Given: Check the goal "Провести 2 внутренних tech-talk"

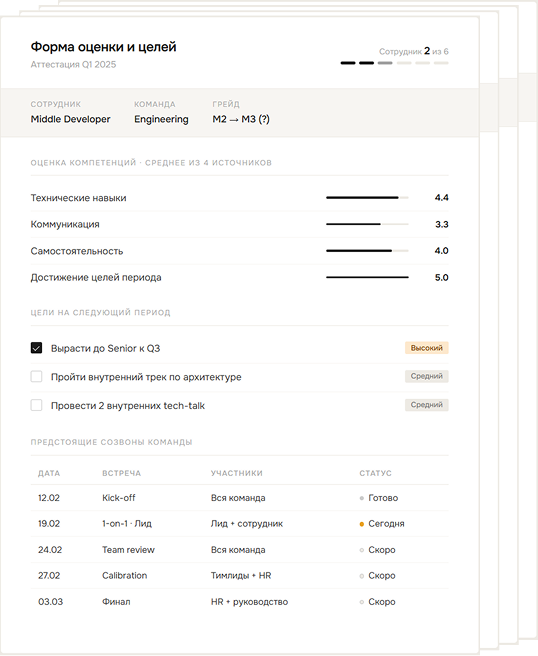Looking at the screenshot, I should coord(36,405).
